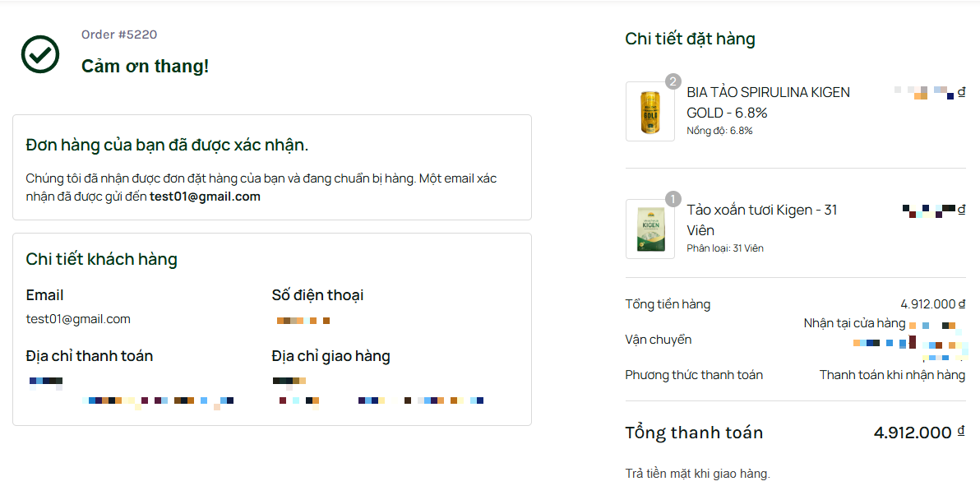Click the Order #5220 label
Viewport: 980px width, 486px height.
coord(119,35)
